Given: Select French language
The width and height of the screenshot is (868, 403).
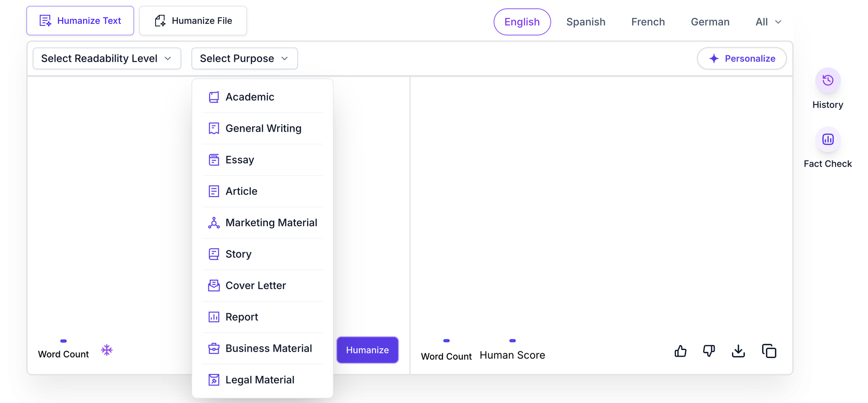Looking at the screenshot, I should pyautogui.click(x=648, y=22).
